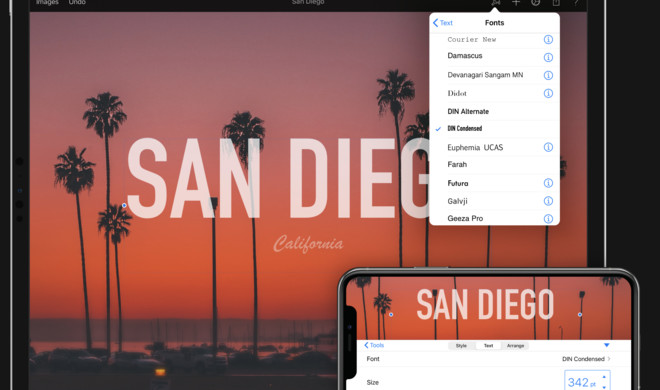Choose the Didot font
Image resolution: width=660 pixels, height=390 pixels.
coord(457,93)
